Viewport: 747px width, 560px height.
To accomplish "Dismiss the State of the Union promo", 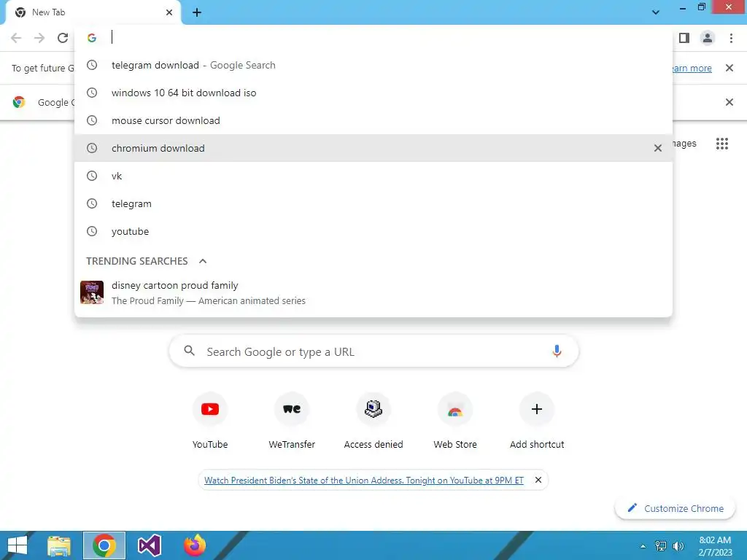I will 538,480.
